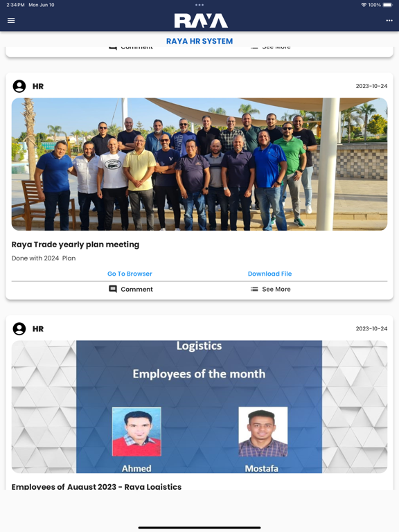
Task: Click the See More list icon
Action: click(x=254, y=289)
